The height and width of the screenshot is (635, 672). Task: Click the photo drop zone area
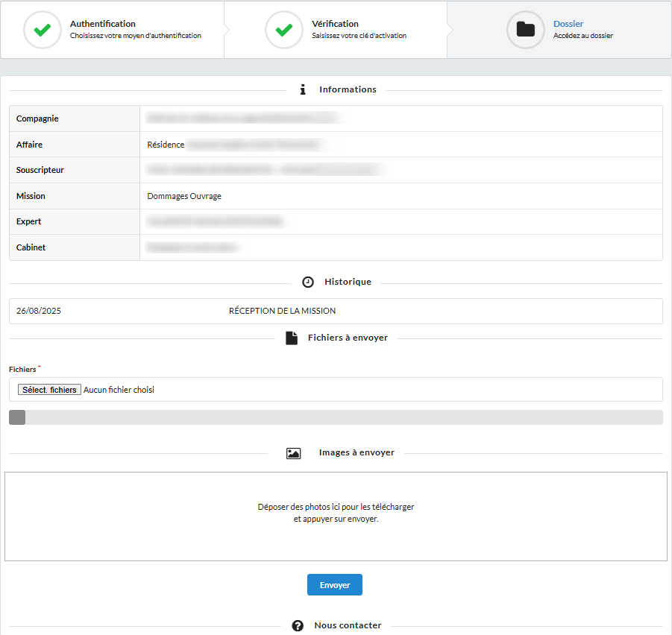pyautogui.click(x=336, y=516)
